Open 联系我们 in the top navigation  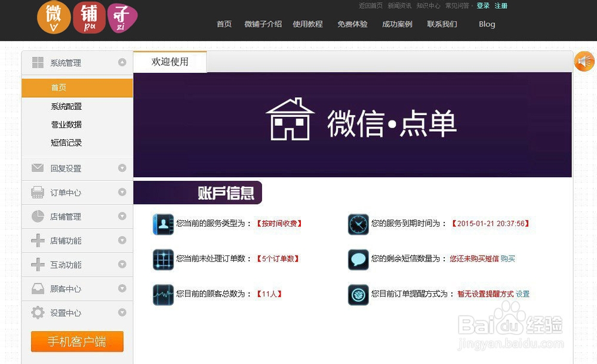pyautogui.click(x=442, y=24)
